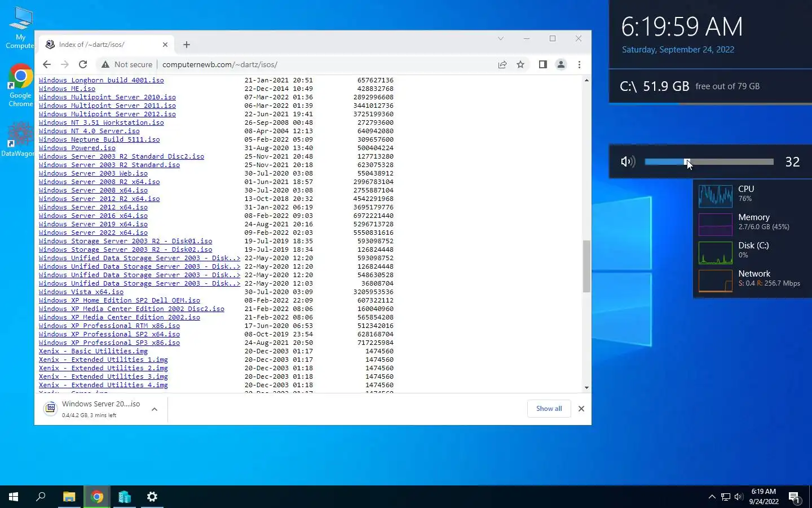812x508 pixels.
Task: Show all downloads
Action: pyautogui.click(x=549, y=409)
